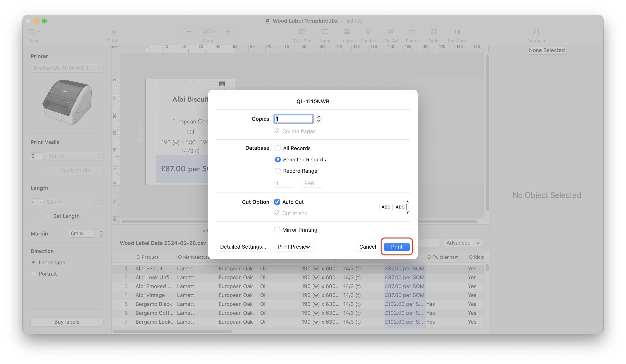Enable the Mirror Printing checkbox
626x364 pixels.
click(x=277, y=230)
